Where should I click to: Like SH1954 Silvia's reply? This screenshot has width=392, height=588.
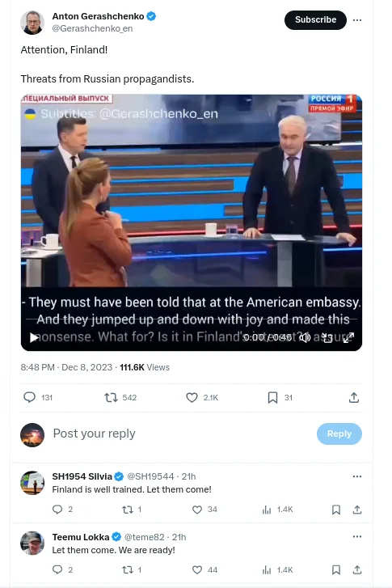[197, 510]
